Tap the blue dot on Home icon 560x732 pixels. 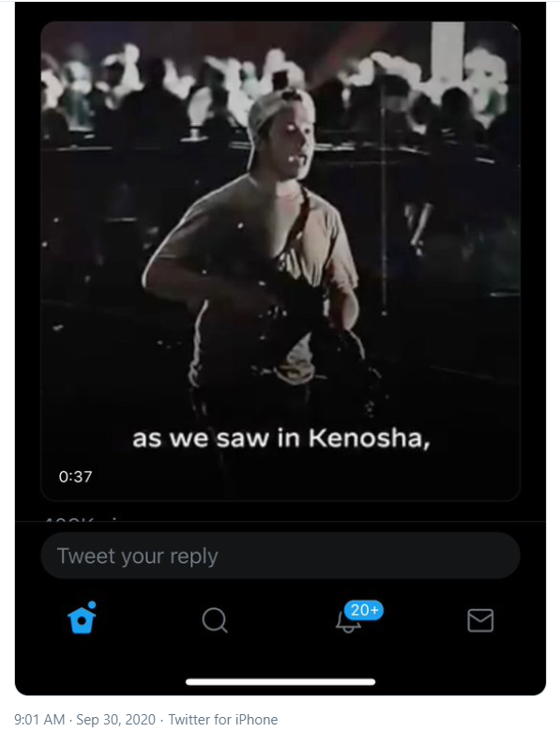92,605
